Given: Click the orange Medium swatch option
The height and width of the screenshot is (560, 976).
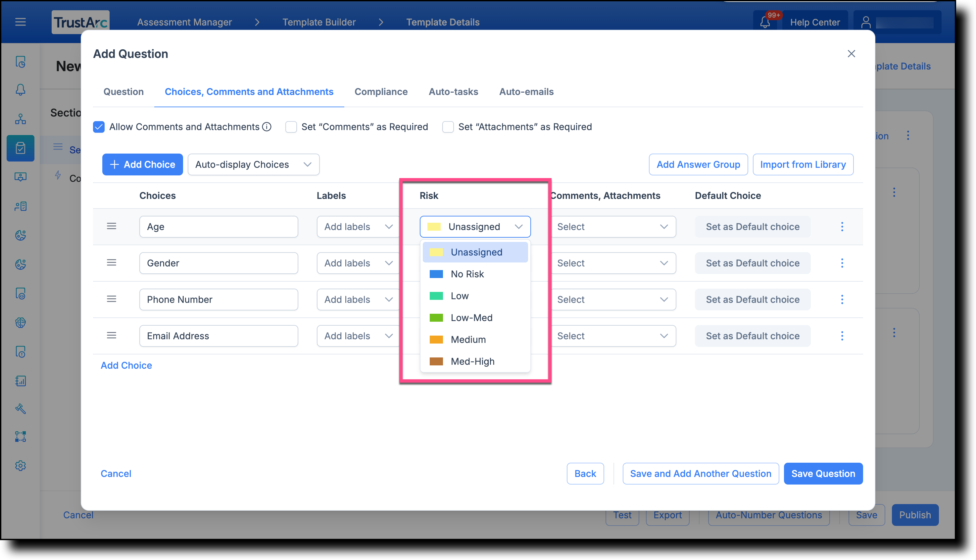Looking at the screenshot, I should pos(475,340).
